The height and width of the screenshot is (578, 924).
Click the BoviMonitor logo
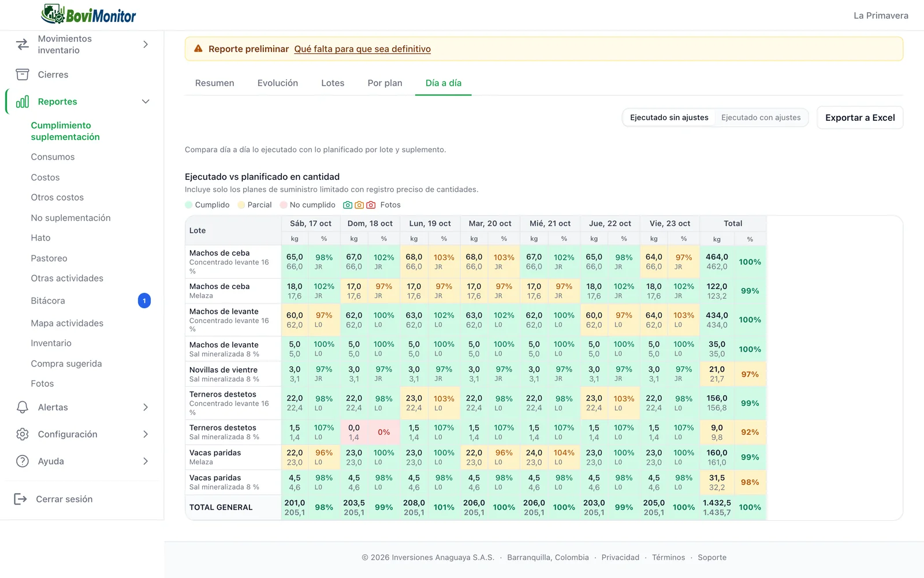pyautogui.click(x=88, y=14)
